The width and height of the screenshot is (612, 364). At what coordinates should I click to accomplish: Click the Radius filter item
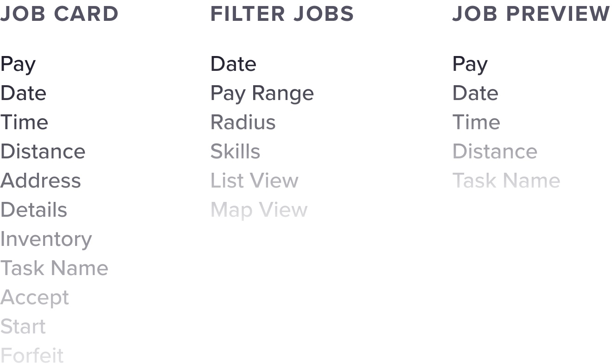(243, 123)
